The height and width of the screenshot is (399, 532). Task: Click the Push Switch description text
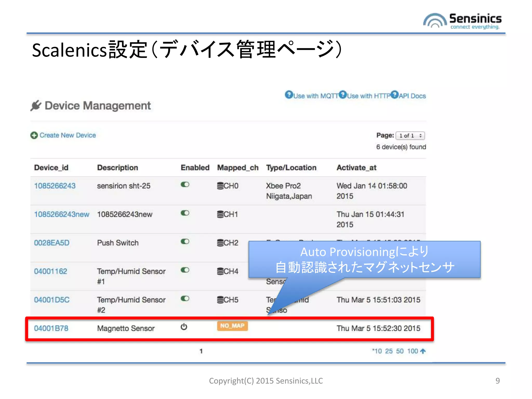(x=118, y=243)
